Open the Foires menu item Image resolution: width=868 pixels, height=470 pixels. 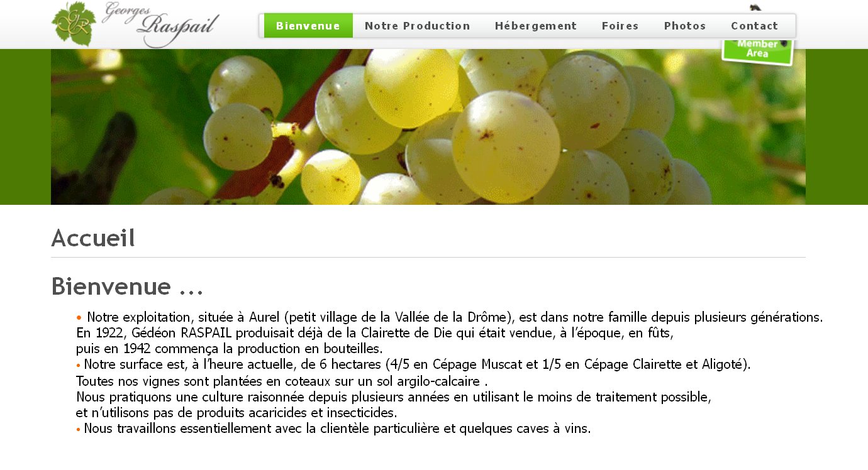(x=620, y=26)
